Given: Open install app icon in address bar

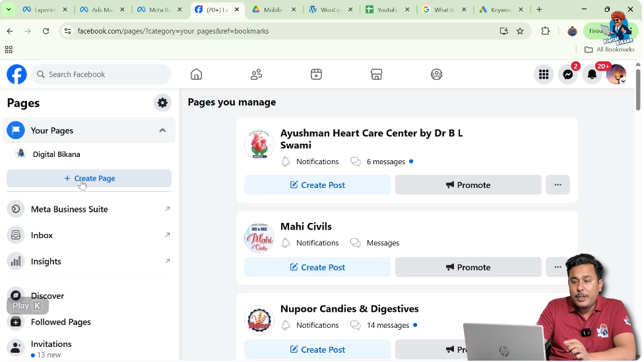Looking at the screenshot, I should coord(504,31).
